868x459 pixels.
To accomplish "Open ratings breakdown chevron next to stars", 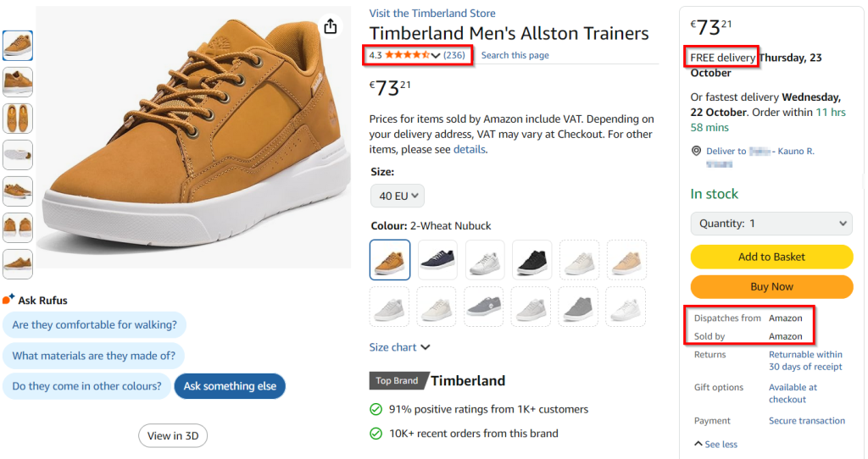I will click(436, 56).
